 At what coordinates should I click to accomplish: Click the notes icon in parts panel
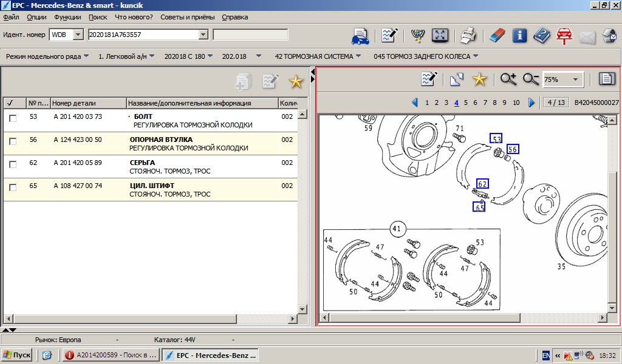[x=270, y=81]
